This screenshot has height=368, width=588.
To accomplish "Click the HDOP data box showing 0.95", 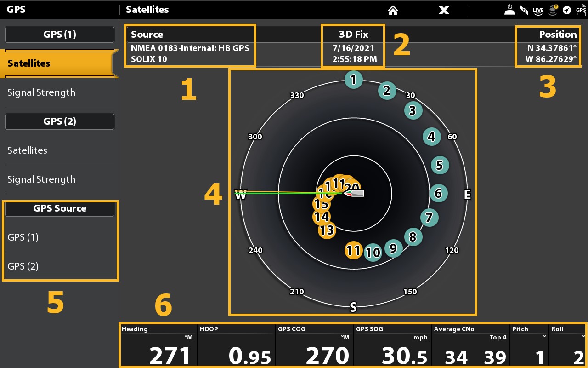I will (x=237, y=345).
